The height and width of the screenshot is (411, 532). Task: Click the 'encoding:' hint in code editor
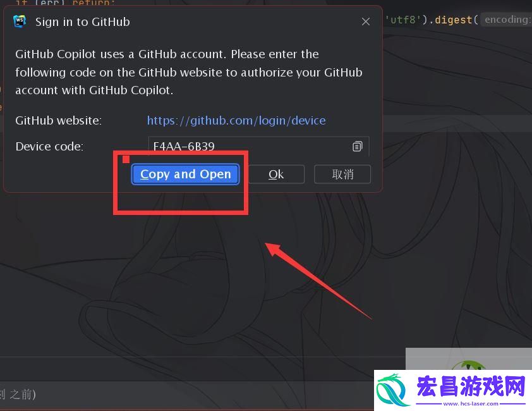point(507,20)
